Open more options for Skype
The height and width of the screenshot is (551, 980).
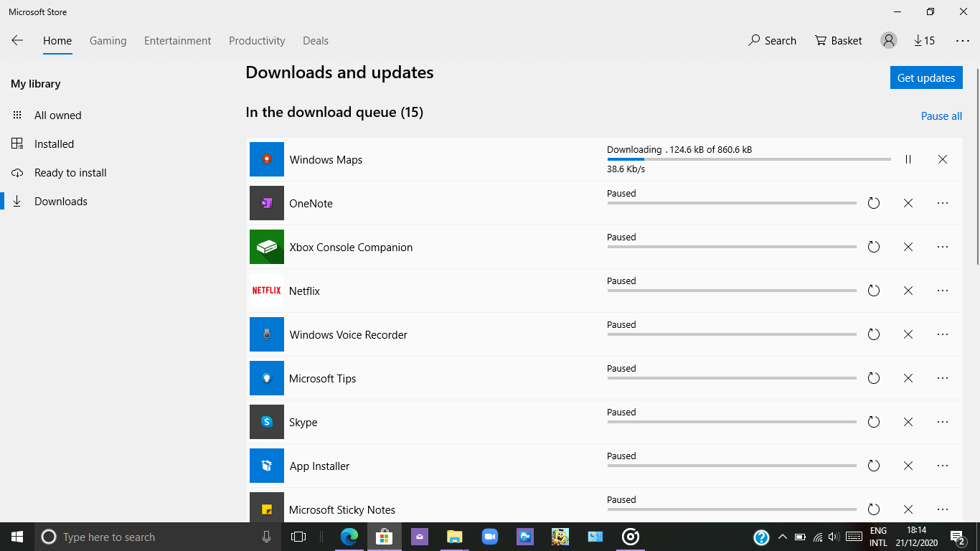pos(943,422)
